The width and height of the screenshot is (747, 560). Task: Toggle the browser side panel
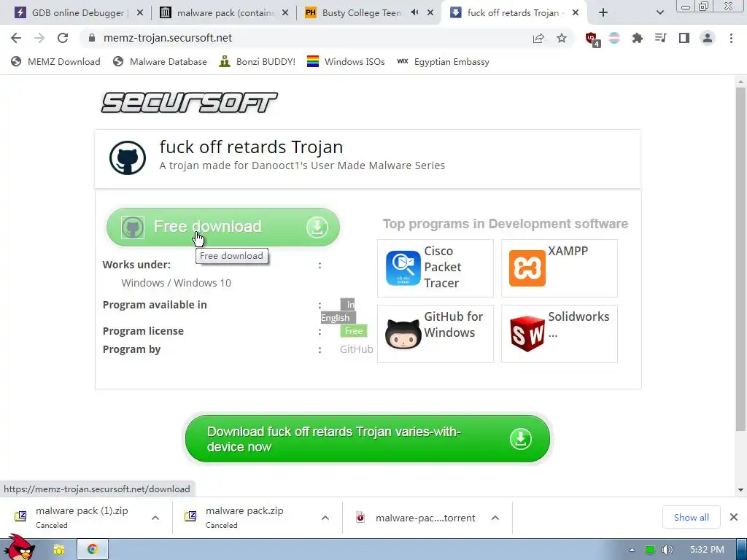[x=684, y=38]
